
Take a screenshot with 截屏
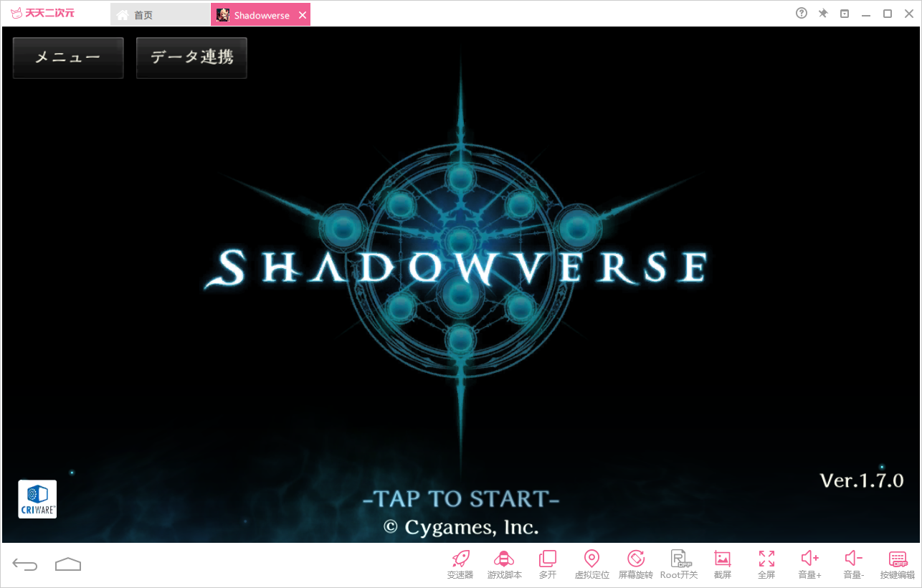click(723, 564)
